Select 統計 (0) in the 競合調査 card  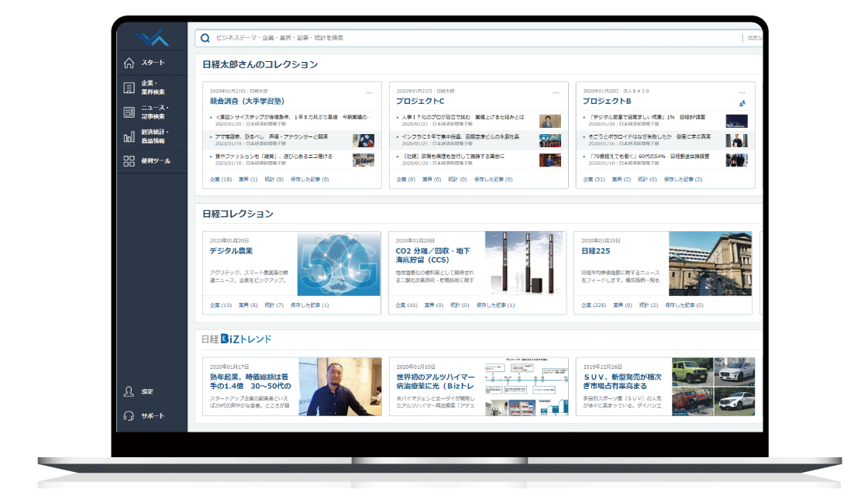(274, 179)
